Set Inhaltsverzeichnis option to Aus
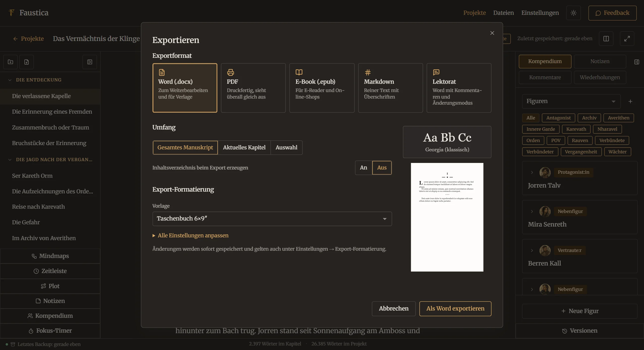 (382, 168)
